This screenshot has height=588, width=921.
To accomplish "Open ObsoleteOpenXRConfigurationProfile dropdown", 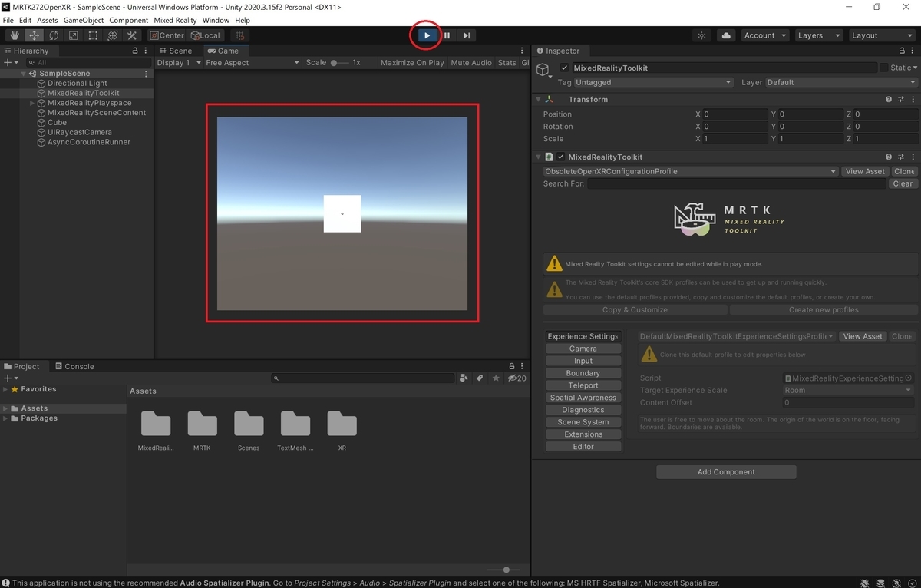I will pyautogui.click(x=690, y=171).
